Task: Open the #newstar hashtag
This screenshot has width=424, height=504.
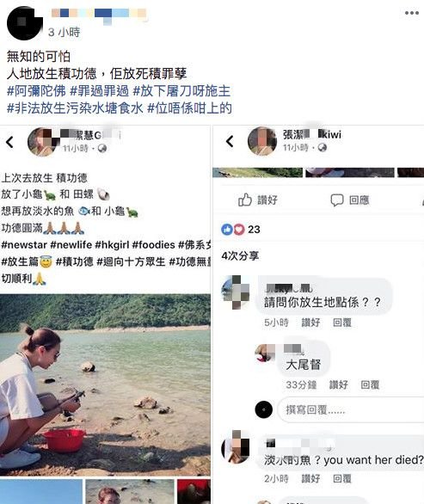Action: [x=24, y=245]
